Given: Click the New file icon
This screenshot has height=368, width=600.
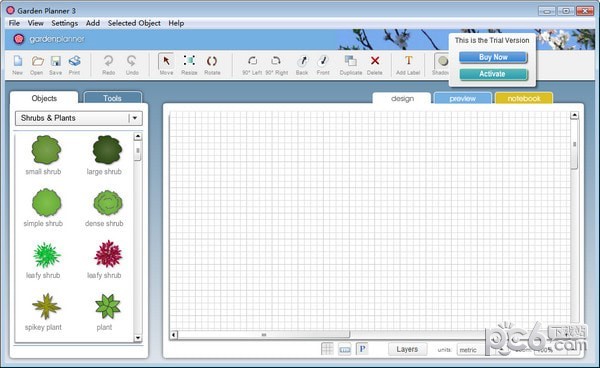Looking at the screenshot, I should tap(18, 64).
